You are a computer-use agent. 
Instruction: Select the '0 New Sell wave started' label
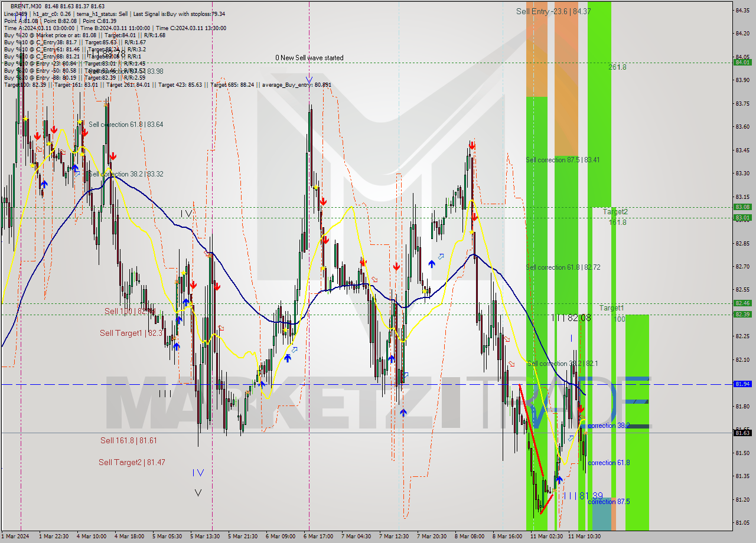(309, 58)
